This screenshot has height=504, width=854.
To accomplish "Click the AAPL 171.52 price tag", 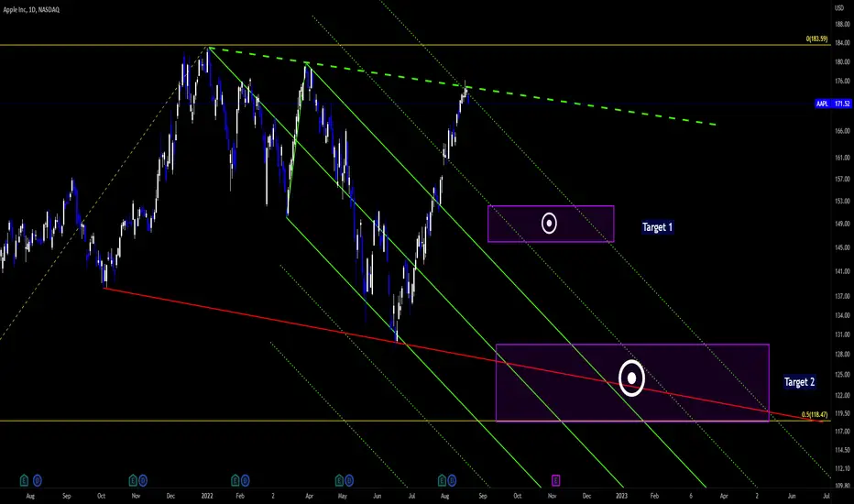I will [x=833, y=104].
